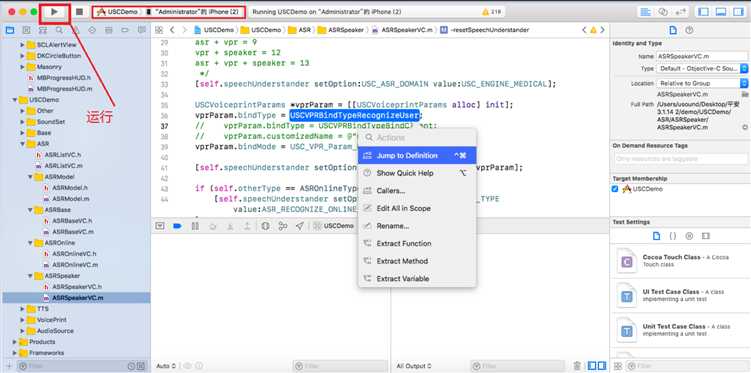Select the standard editor button

(646, 12)
